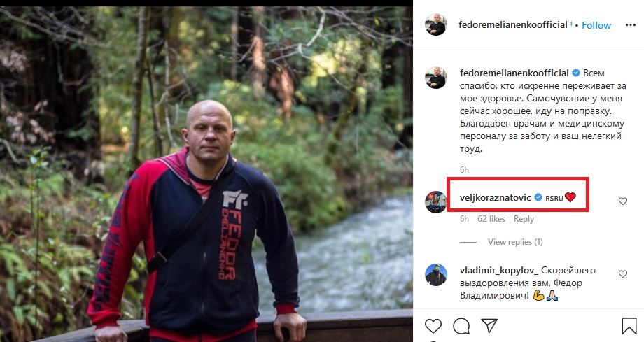
Task: Click veljkoraznatovic's avatar
Action: [x=436, y=201]
